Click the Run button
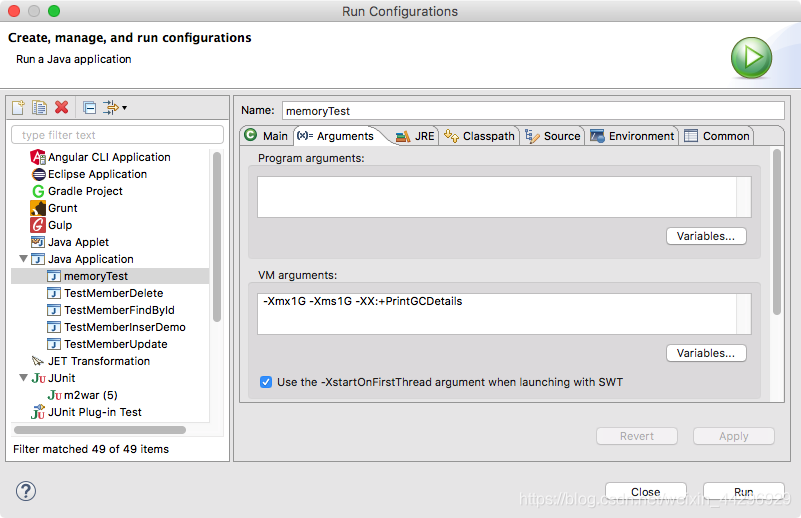Image resolution: width=801 pixels, height=518 pixels. [744, 491]
